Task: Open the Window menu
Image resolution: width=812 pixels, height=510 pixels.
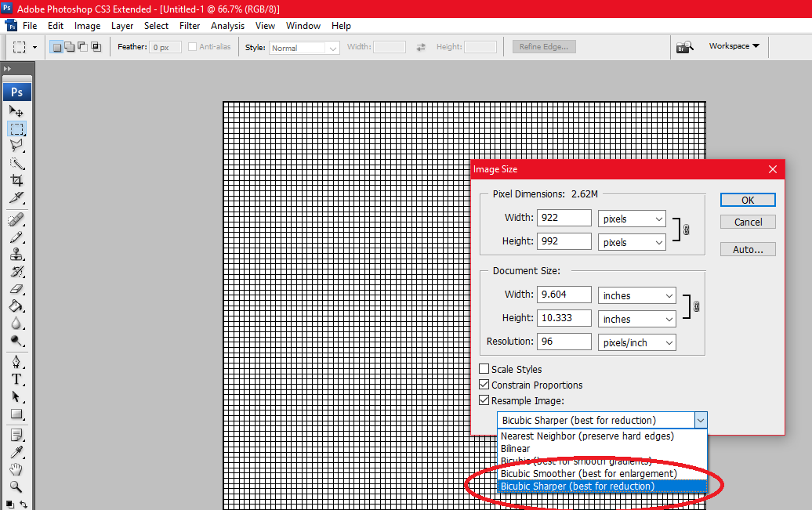Action: click(x=303, y=26)
